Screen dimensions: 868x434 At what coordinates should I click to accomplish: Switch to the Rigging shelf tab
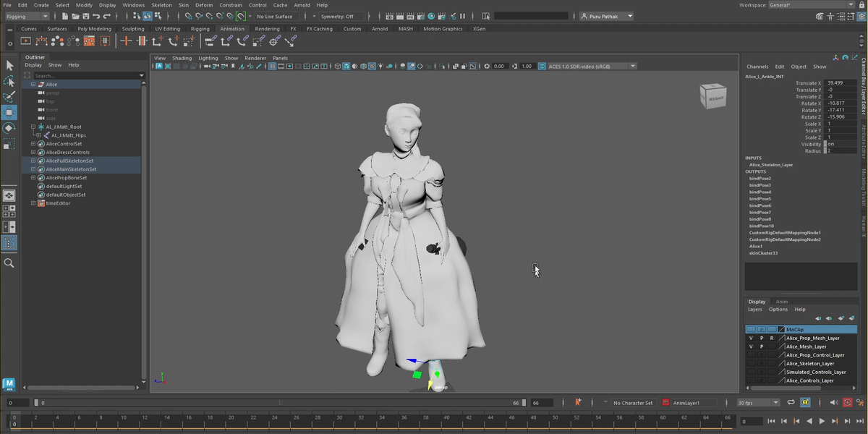tap(200, 29)
